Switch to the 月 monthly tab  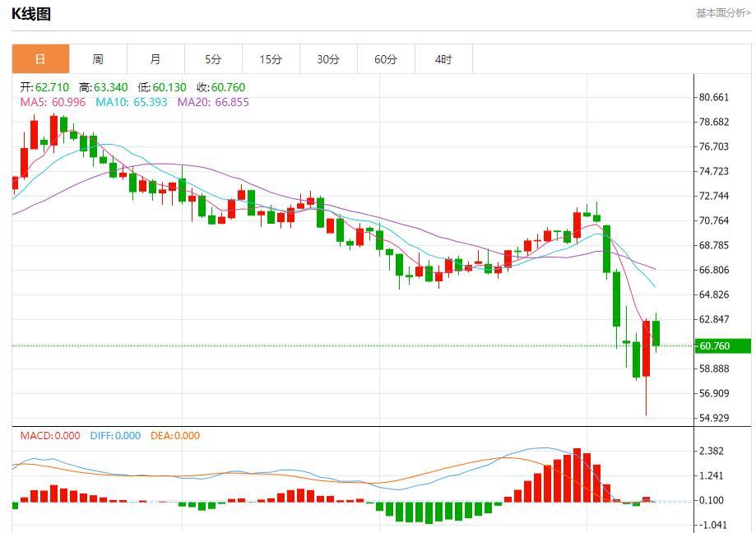coord(155,59)
